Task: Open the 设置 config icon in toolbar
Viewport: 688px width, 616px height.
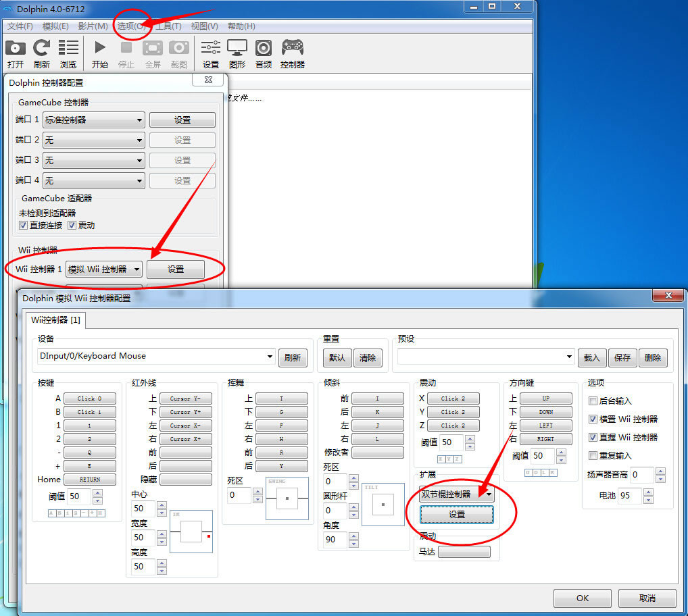Action: click(211, 53)
